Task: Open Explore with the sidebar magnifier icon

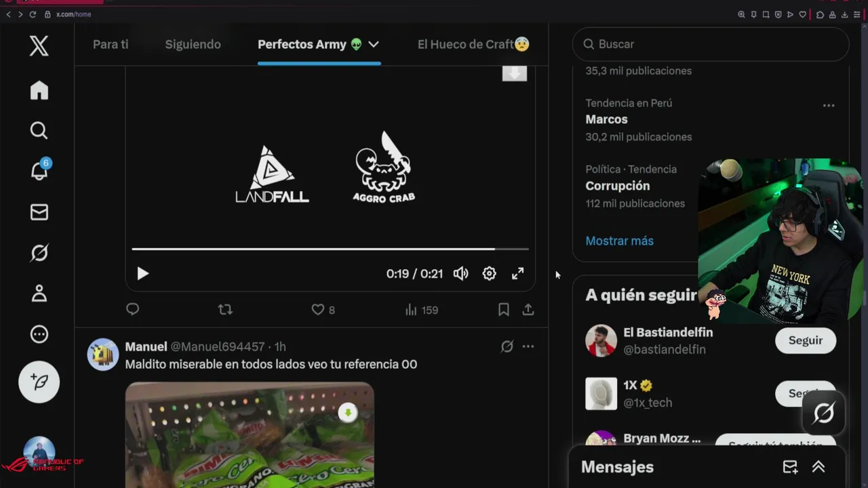Action: (x=39, y=130)
